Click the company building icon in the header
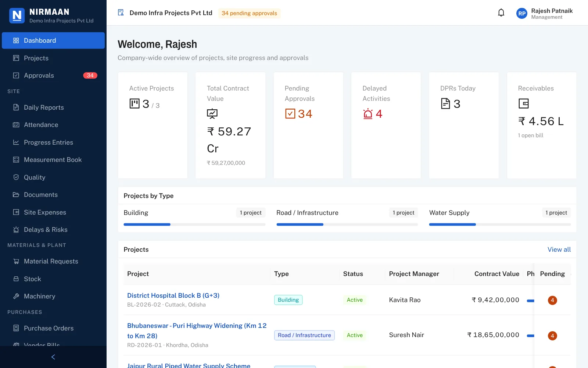The width and height of the screenshot is (588, 368). click(x=121, y=13)
